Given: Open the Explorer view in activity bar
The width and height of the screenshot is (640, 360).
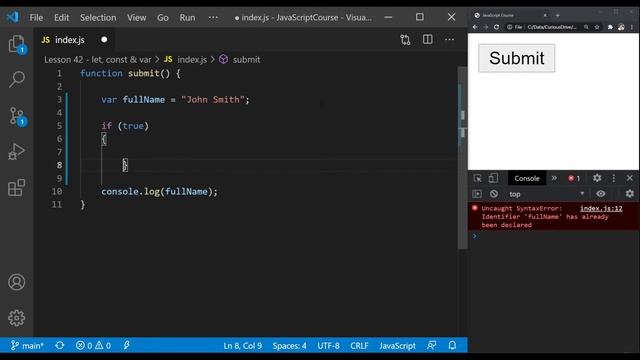Looking at the screenshot, I should point(17,44).
